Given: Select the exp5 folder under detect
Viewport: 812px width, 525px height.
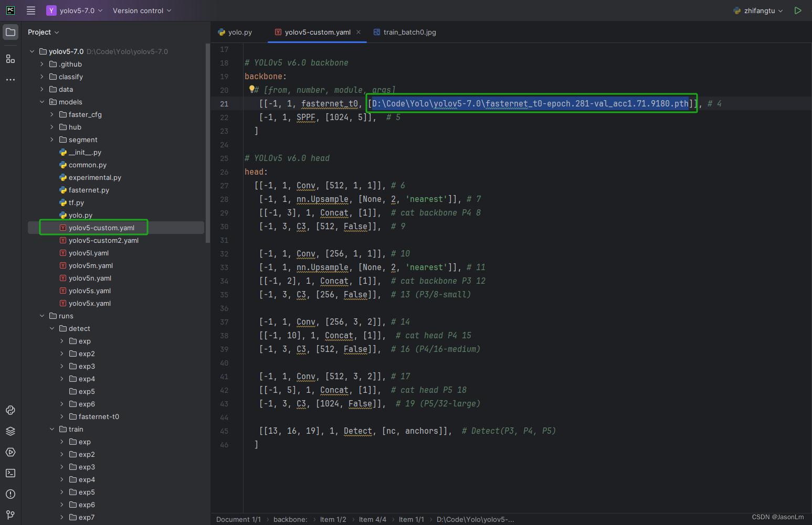Looking at the screenshot, I should (x=87, y=391).
